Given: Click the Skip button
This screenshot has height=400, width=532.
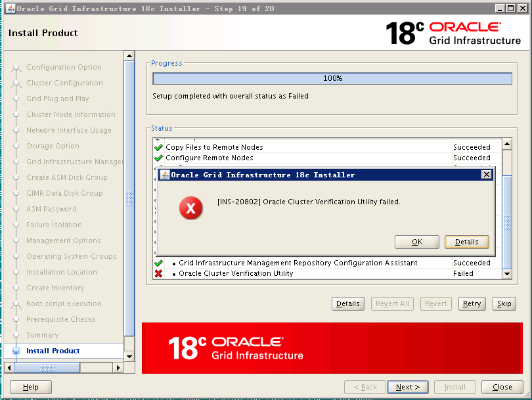Looking at the screenshot, I should 504,303.
